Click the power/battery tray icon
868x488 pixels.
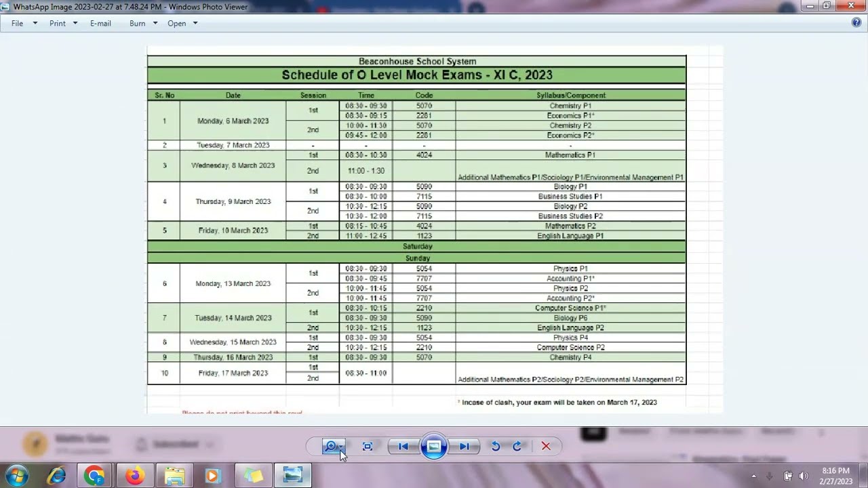[x=788, y=476]
